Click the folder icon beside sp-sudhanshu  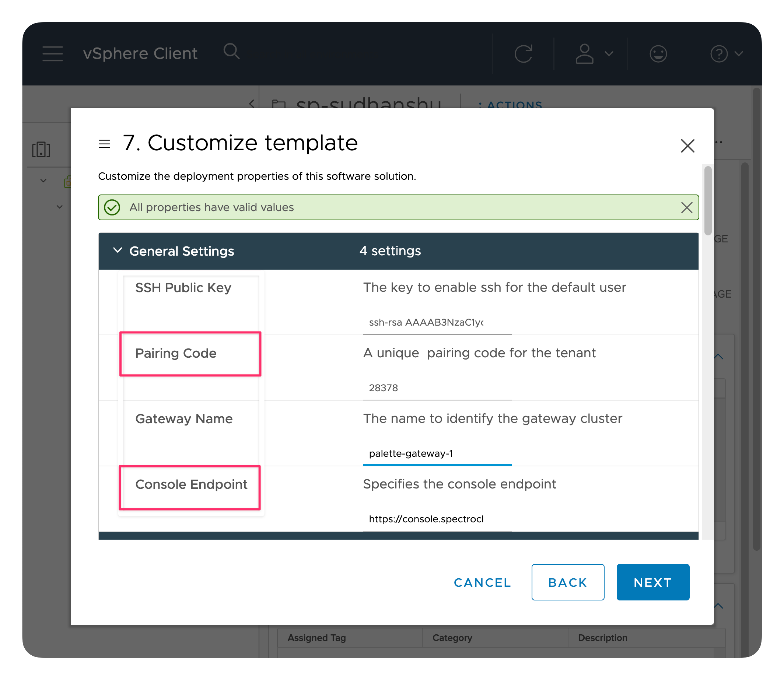click(x=279, y=104)
